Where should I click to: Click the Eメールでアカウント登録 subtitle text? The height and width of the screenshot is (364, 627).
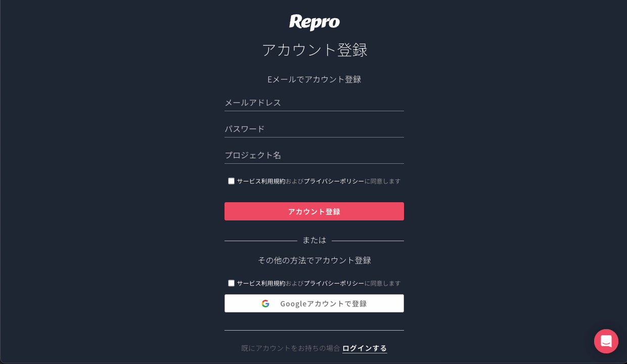pos(314,79)
